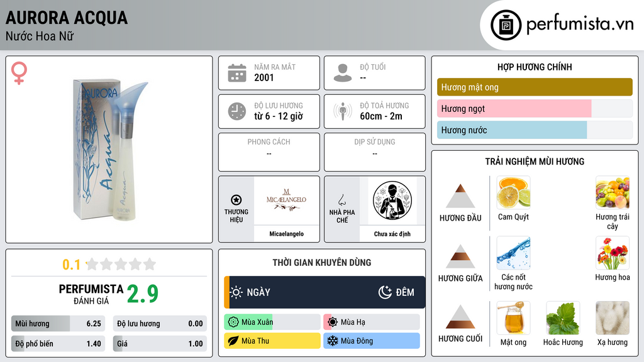Image resolution: width=644 pixels, height=362 pixels.
Task: Click the clock icon beside Độ Lưu Hương
Action: [x=237, y=111]
